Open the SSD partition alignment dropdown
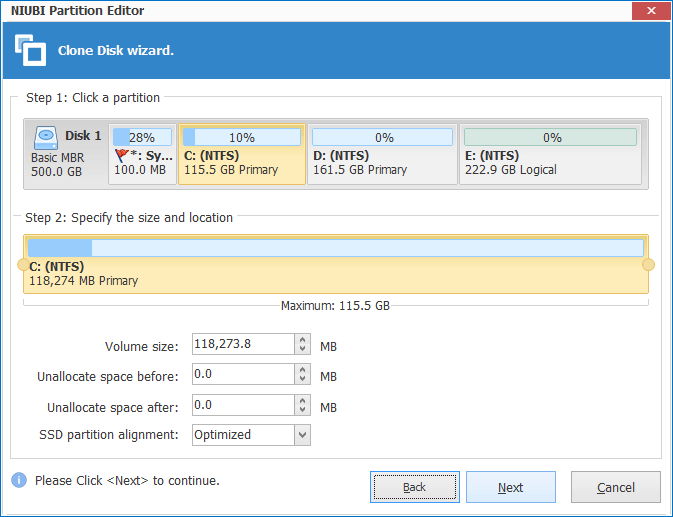This screenshot has width=673, height=517. click(302, 435)
